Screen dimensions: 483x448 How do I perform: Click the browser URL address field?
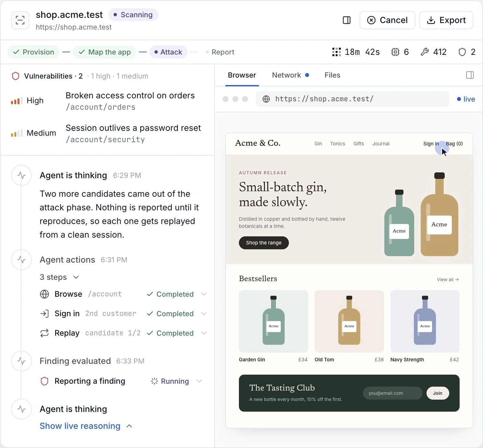[x=352, y=99]
